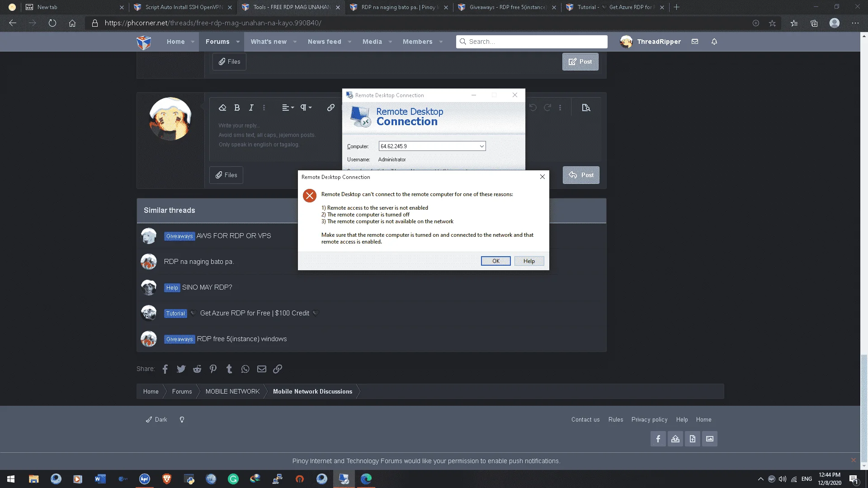Click the lower Files attach button

click(x=226, y=175)
